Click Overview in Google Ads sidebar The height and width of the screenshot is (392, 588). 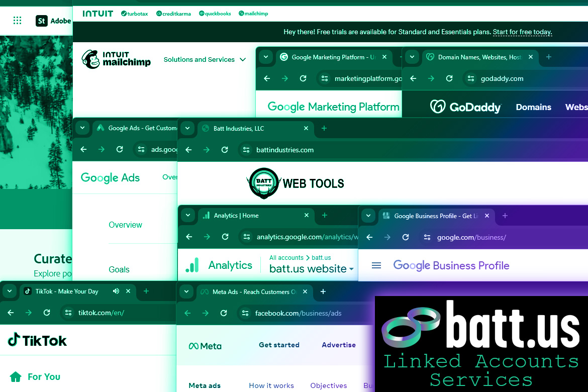pos(125,225)
